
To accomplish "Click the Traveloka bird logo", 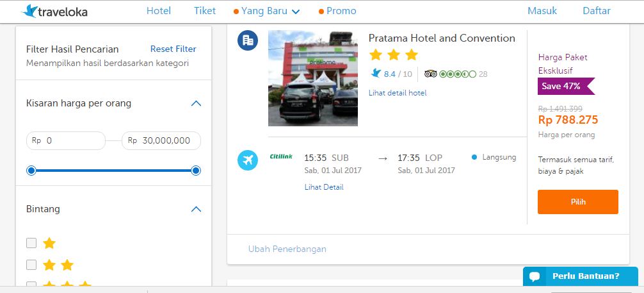I will click(x=29, y=12).
